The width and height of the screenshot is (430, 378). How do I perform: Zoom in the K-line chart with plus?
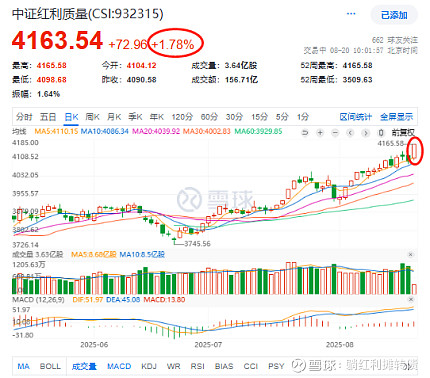[x=320, y=133]
